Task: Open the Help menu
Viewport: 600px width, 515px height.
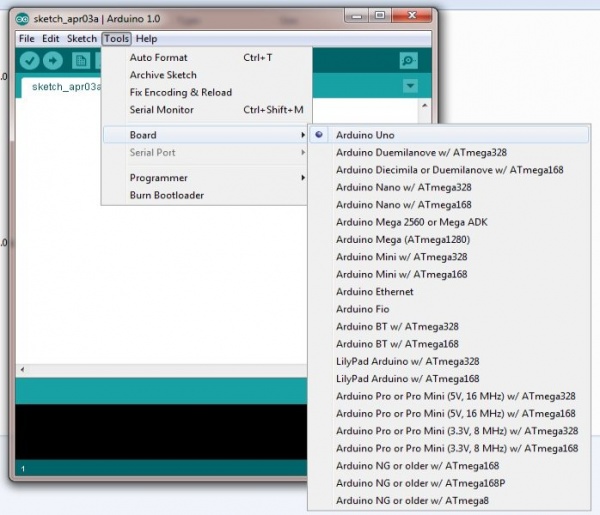Action: (x=147, y=39)
